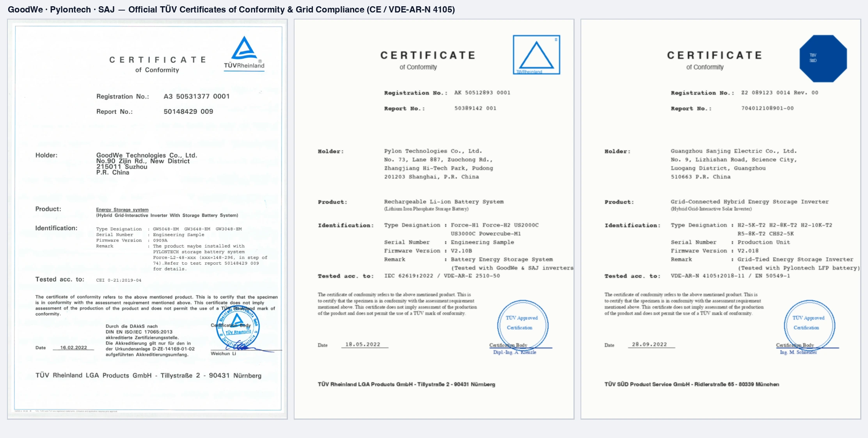Select registration number Z2 089123 0014 Rev. 00
The width and height of the screenshot is (868, 438).
[780, 93]
